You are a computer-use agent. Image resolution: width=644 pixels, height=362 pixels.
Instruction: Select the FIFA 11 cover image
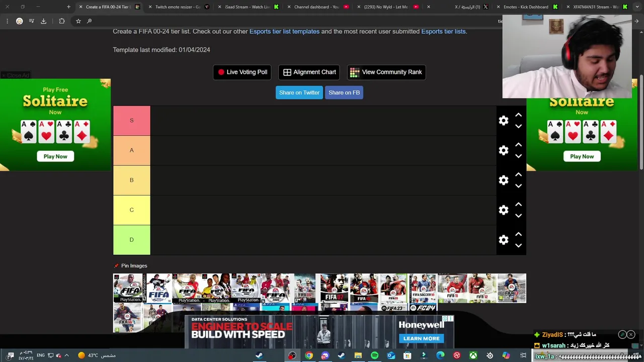tap(453, 288)
